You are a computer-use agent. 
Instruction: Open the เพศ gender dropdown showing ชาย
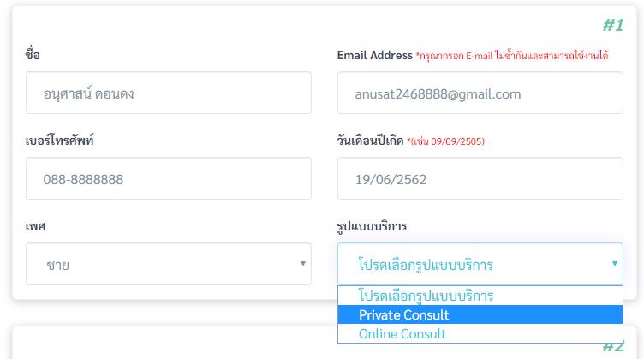(169, 264)
